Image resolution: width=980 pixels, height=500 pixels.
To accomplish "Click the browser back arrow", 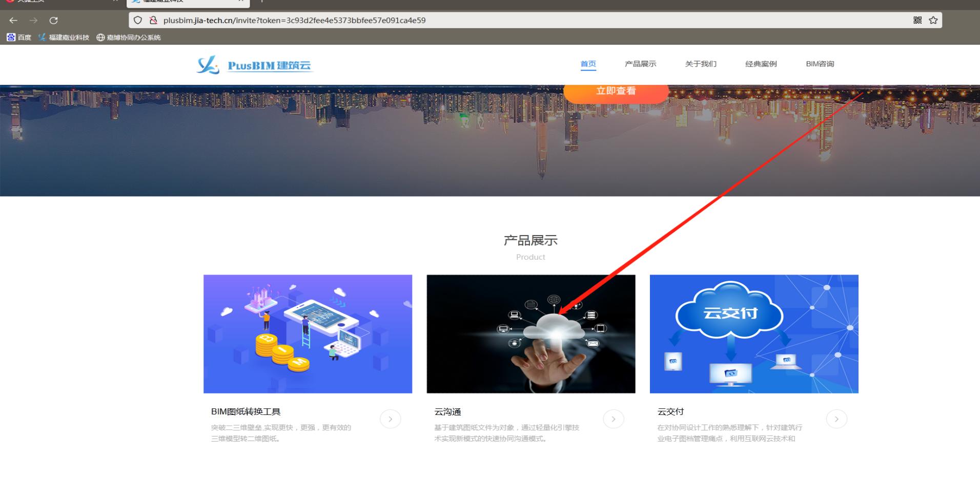I will [13, 20].
